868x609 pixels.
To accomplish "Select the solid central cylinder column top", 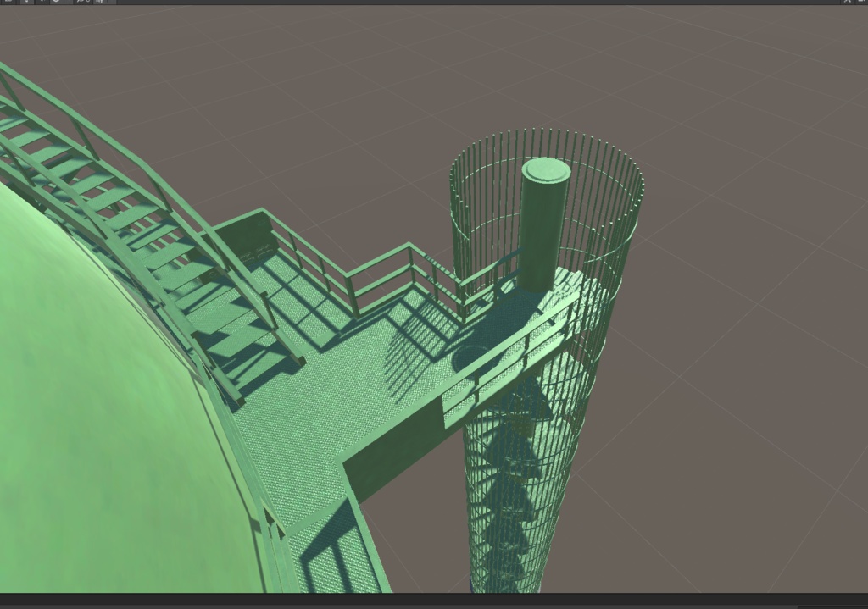I will click(546, 170).
